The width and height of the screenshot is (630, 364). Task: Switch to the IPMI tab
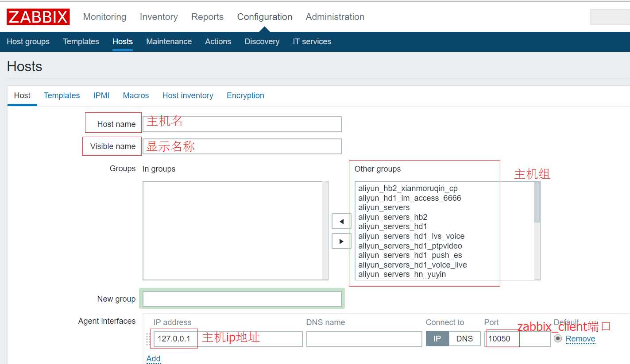[101, 96]
